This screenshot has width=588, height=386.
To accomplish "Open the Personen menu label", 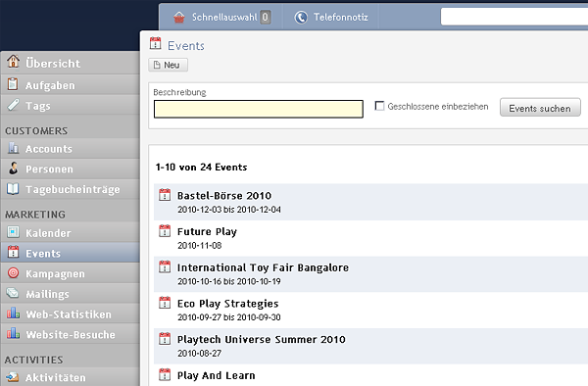I will (50, 169).
